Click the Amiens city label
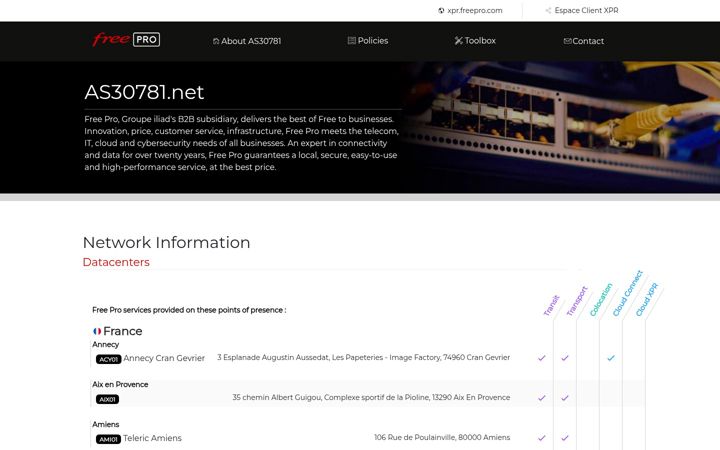This screenshot has width=720, height=450. click(106, 424)
